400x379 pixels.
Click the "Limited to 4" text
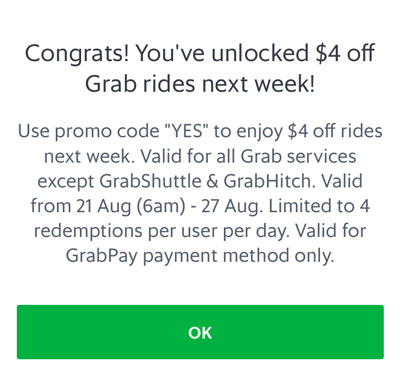(319, 206)
